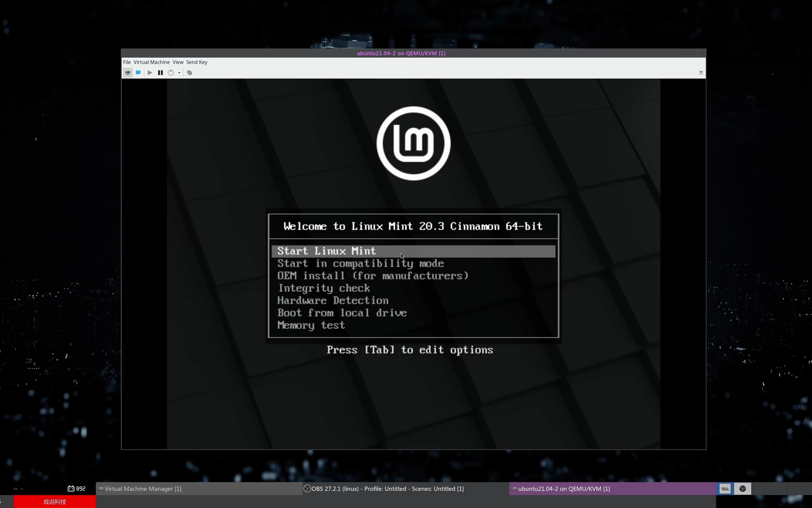Open the Send Key menu

click(x=197, y=62)
